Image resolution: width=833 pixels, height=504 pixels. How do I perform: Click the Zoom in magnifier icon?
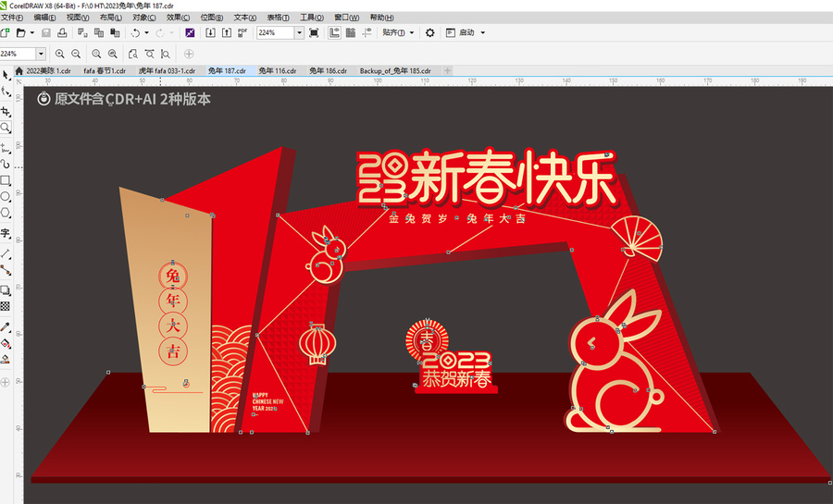click(60, 54)
